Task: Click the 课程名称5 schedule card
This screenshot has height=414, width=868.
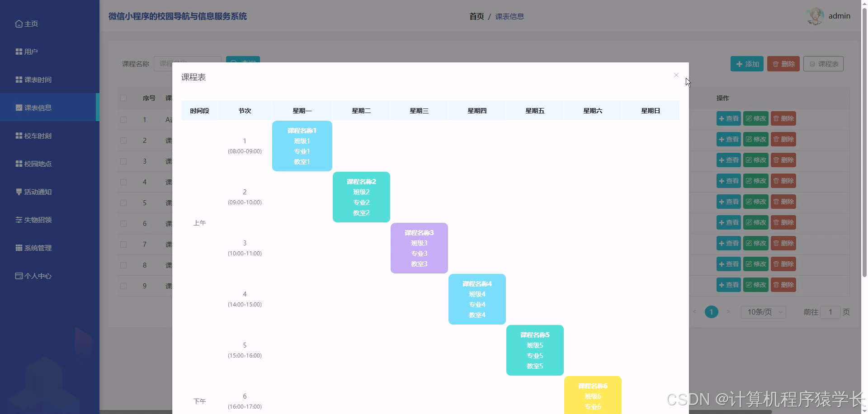Action: [535, 350]
